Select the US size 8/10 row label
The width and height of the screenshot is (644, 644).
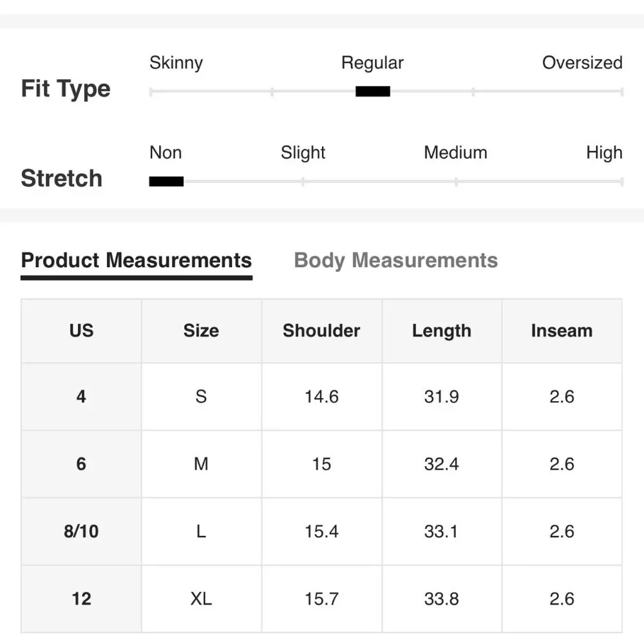coord(81,531)
